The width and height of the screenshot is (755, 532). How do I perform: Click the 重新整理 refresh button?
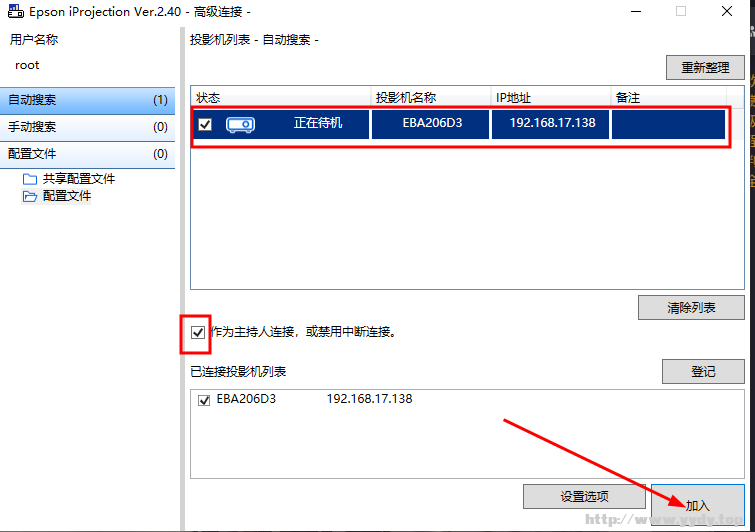coord(705,67)
